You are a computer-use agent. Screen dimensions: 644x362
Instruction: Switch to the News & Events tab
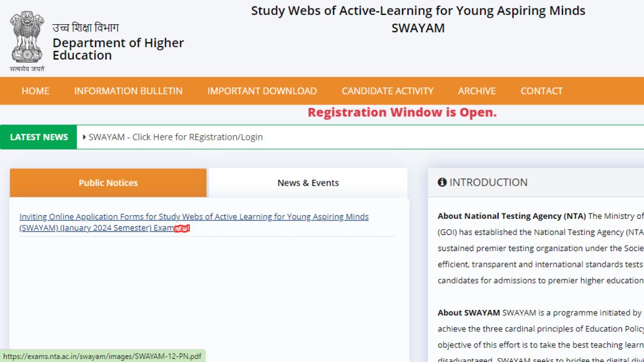click(308, 183)
